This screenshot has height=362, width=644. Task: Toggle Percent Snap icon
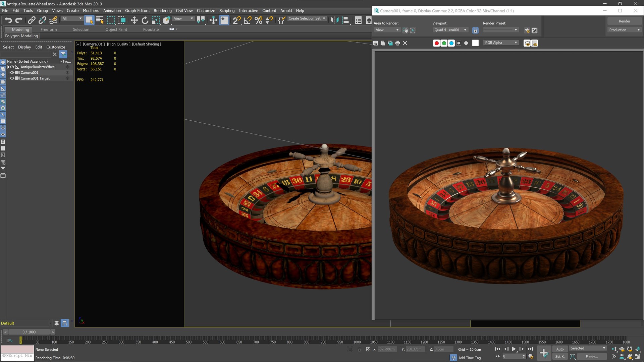[258, 20]
